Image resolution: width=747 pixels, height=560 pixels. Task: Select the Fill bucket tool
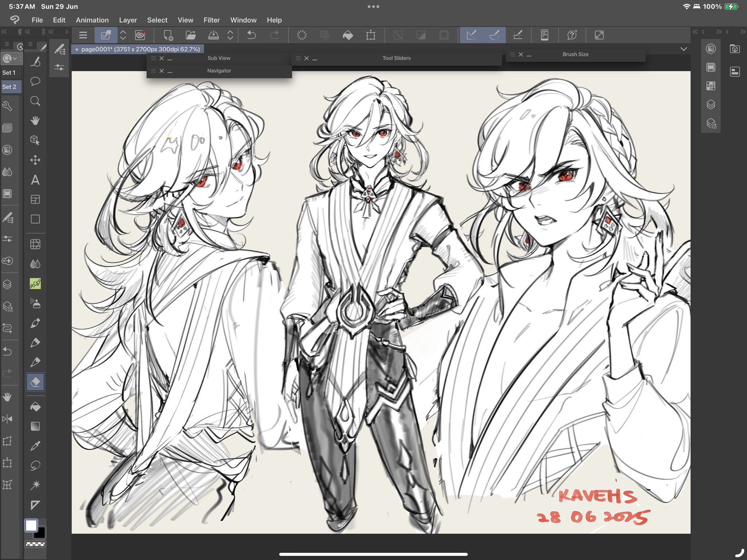click(x=35, y=406)
